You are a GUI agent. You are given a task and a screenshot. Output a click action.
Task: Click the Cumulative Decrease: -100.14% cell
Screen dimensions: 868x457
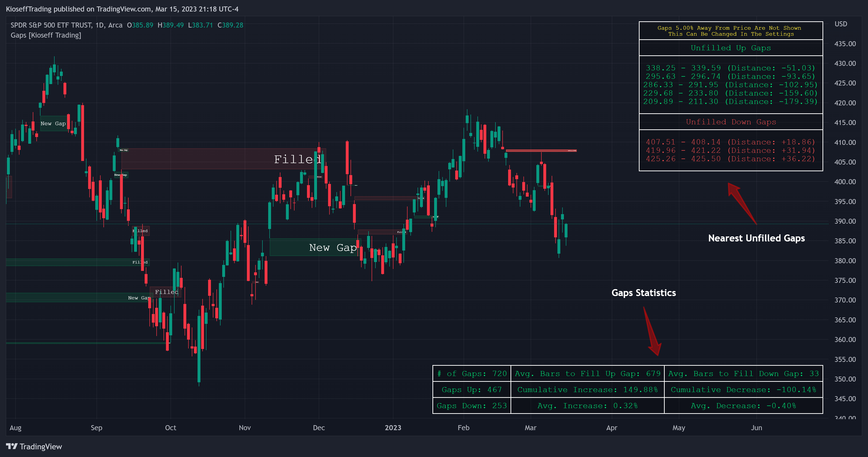click(743, 390)
